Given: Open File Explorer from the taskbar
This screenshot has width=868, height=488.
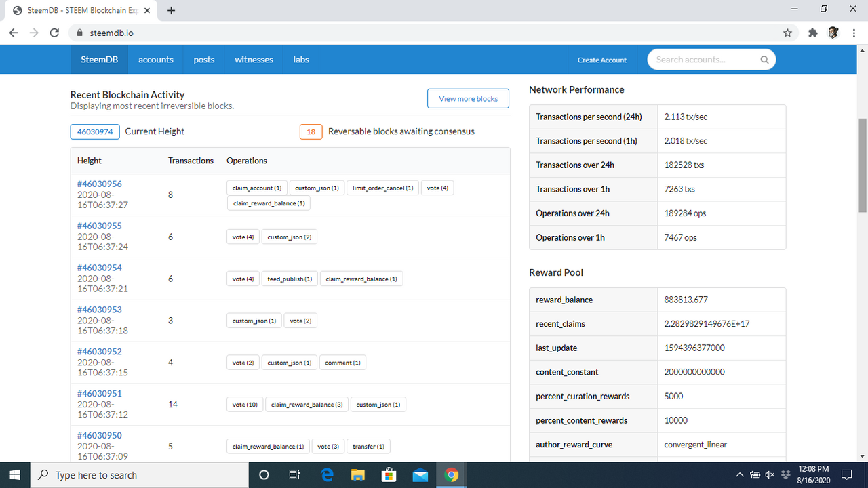Looking at the screenshot, I should click(358, 475).
